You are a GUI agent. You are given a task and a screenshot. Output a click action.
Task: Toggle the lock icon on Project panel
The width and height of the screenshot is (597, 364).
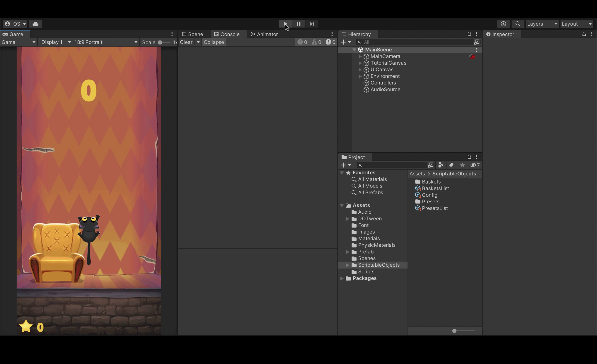click(x=470, y=157)
